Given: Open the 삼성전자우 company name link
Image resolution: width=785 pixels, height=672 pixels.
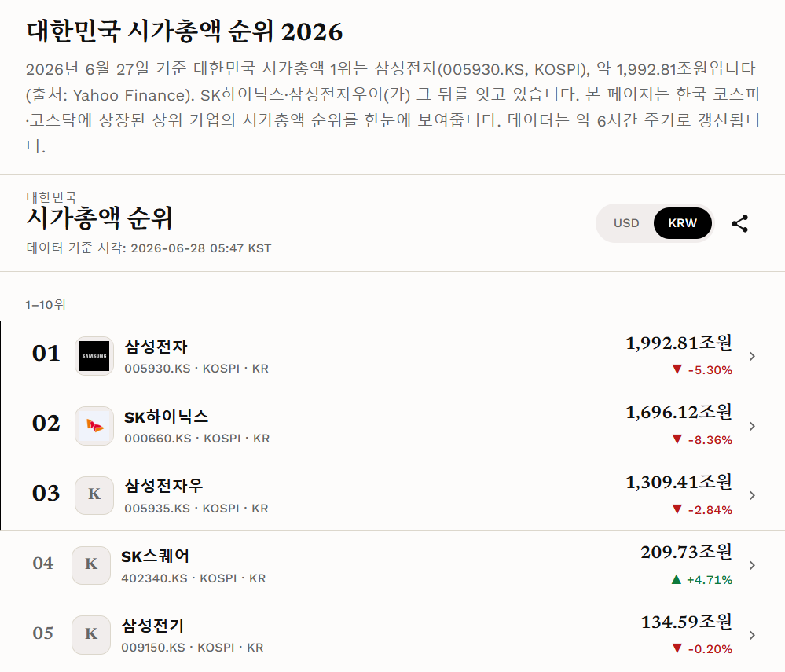Looking at the screenshot, I should pyautogui.click(x=163, y=485).
